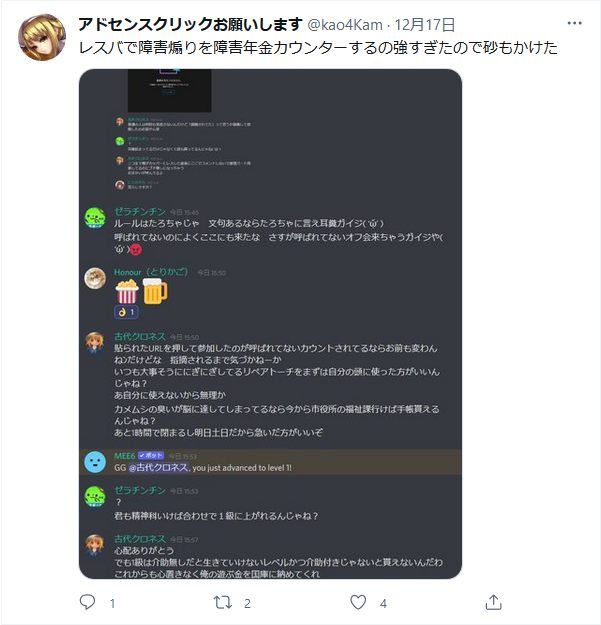Open the tweet author's profile avatar

click(x=42, y=37)
